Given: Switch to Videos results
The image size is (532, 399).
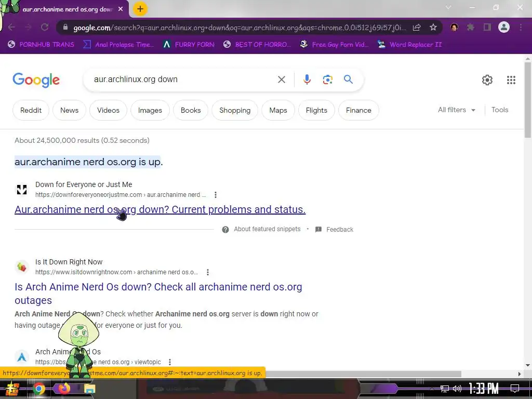Looking at the screenshot, I should [108, 110].
